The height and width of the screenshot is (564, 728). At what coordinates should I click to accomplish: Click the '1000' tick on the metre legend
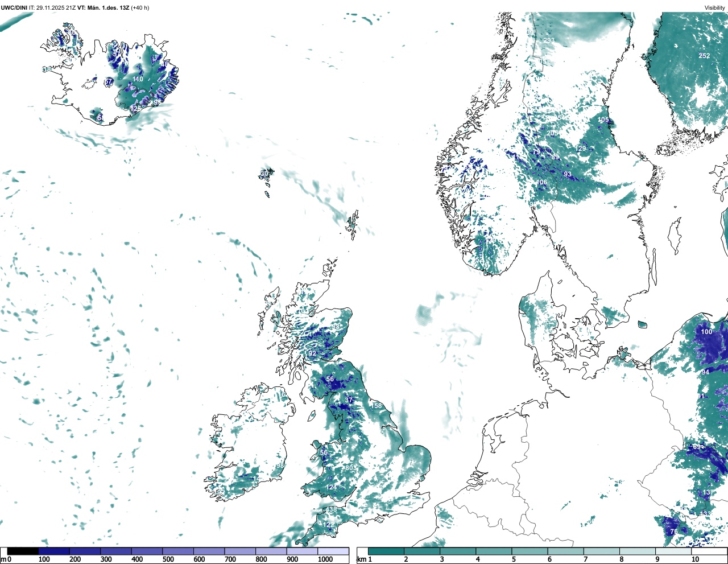click(x=325, y=559)
